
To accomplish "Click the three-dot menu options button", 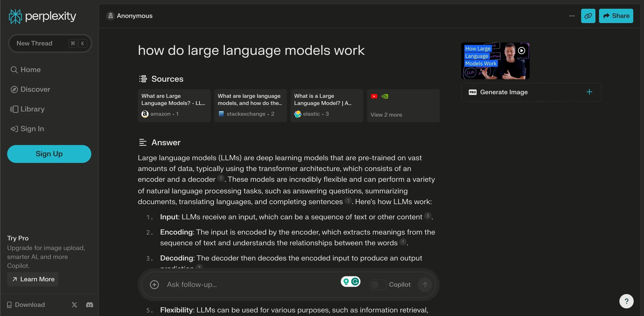I will pyautogui.click(x=572, y=15).
